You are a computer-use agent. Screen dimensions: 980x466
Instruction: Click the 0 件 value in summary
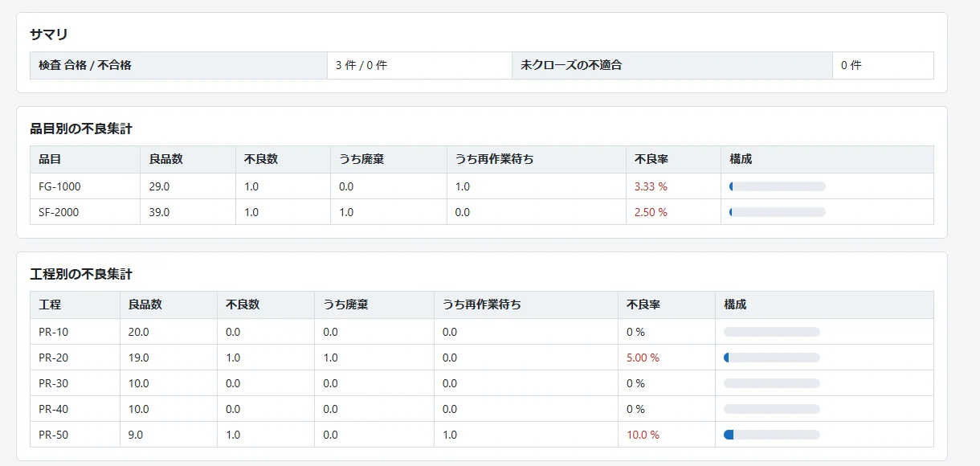tap(851, 65)
